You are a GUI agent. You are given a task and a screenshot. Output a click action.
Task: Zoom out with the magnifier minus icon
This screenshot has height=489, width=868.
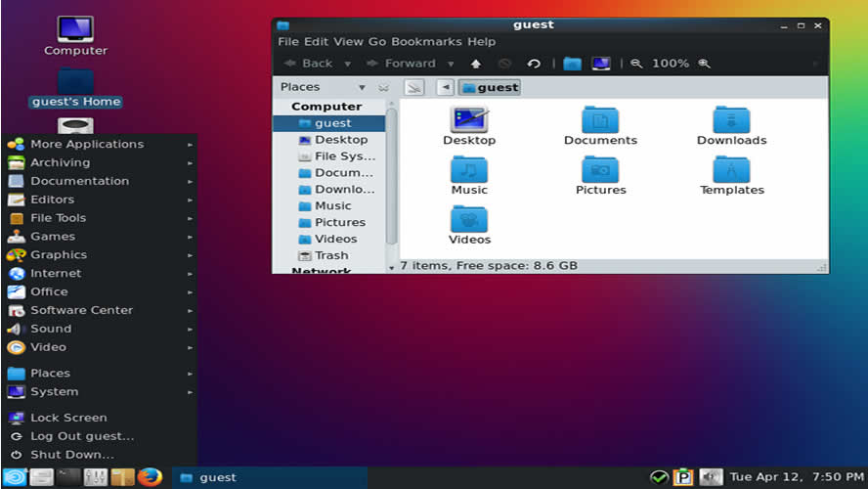point(636,64)
